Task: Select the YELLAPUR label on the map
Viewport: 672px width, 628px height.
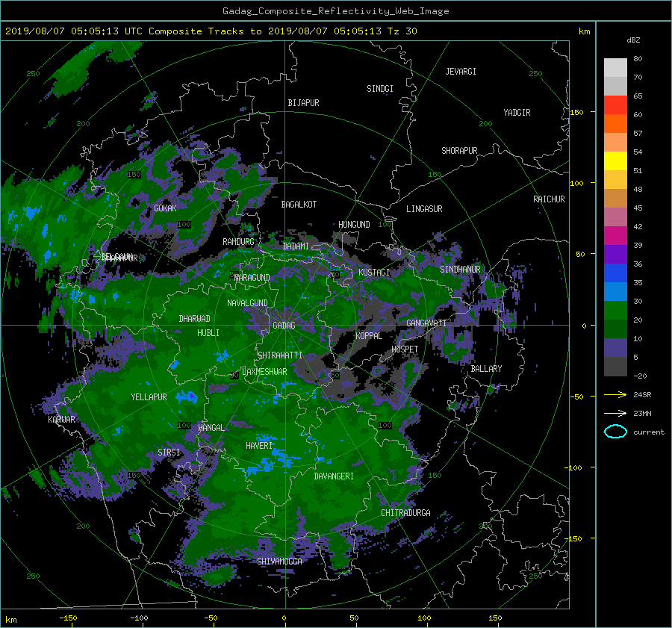Action: tap(149, 397)
